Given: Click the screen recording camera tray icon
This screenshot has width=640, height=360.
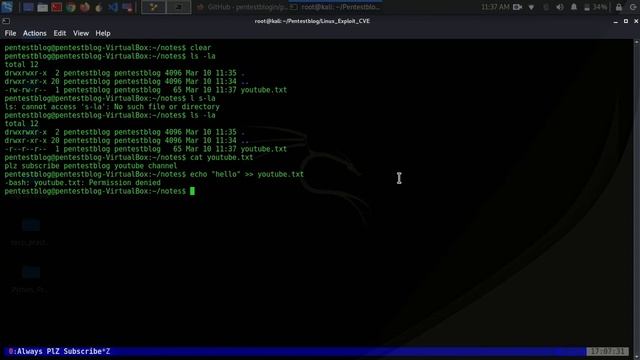Looking at the screenshot, I should point(518,7).
